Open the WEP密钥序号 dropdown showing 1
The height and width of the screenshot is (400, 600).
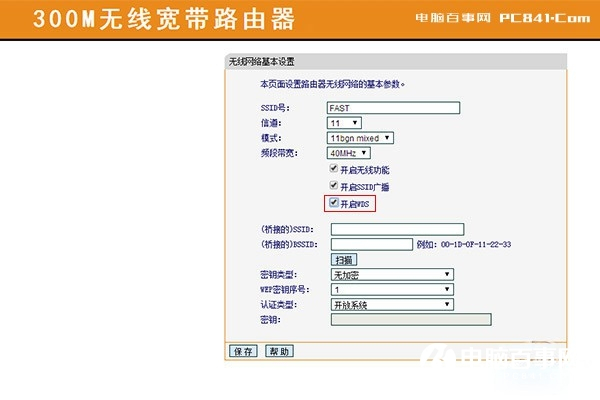tap(392, 289)
